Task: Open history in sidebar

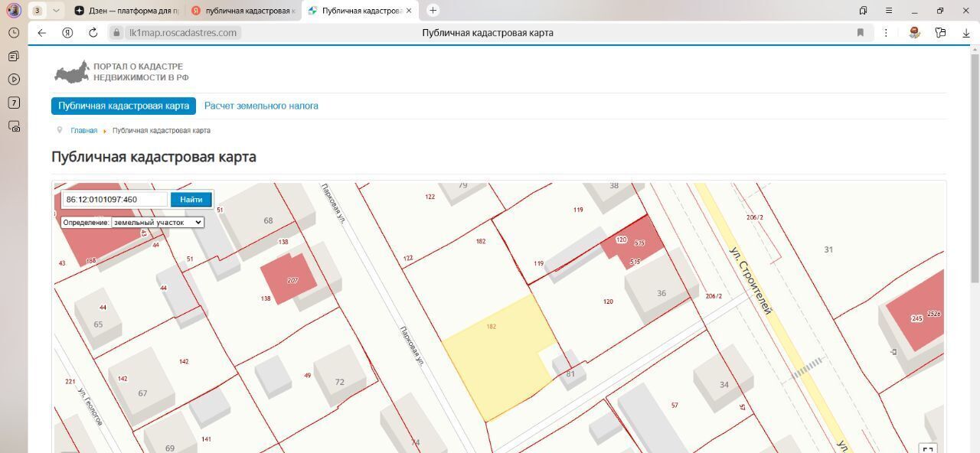Action: pos(14,33)
